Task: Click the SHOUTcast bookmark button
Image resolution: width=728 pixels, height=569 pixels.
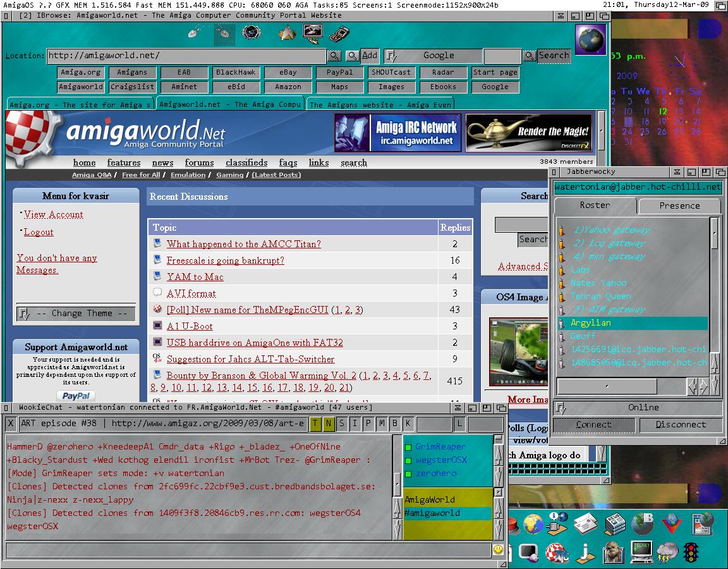Action: pyautogui.click(x=391, y=73)
